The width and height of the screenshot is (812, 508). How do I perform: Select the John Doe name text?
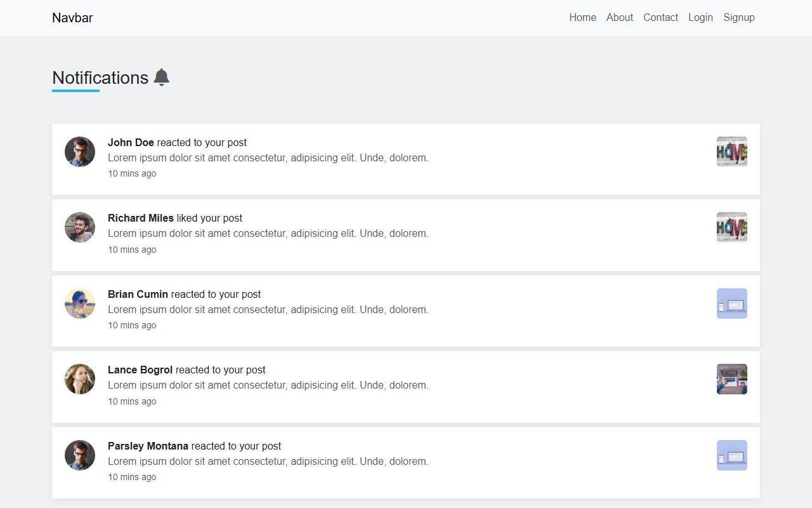coord(131,142)
